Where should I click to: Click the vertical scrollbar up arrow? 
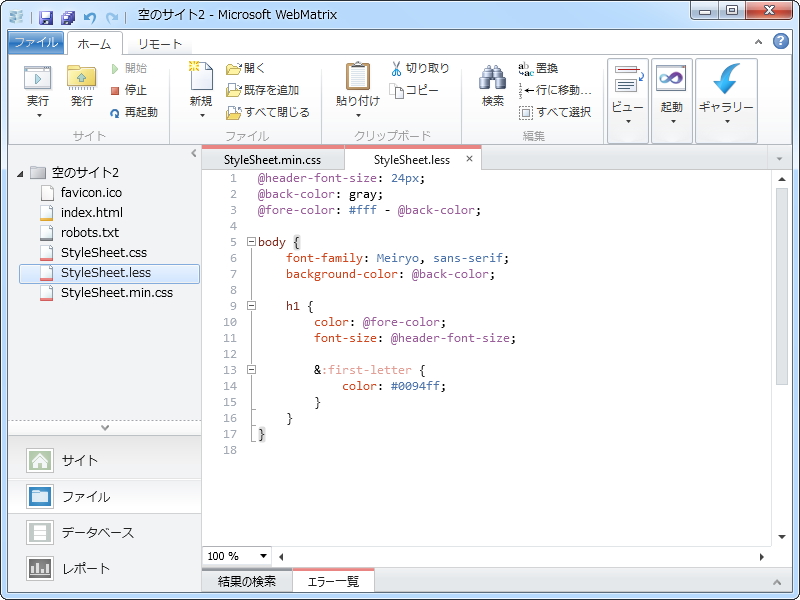point(782,179)
